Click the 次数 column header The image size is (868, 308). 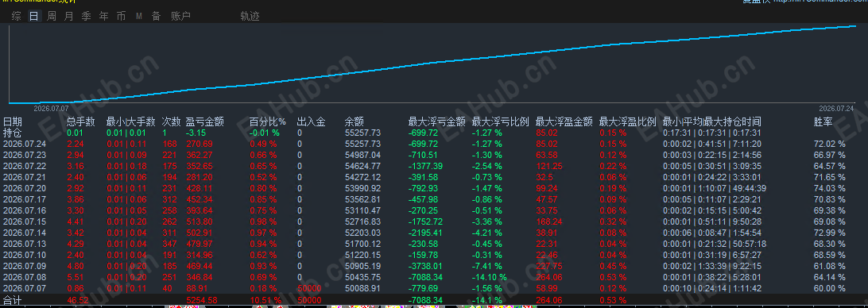coord(172,121)
